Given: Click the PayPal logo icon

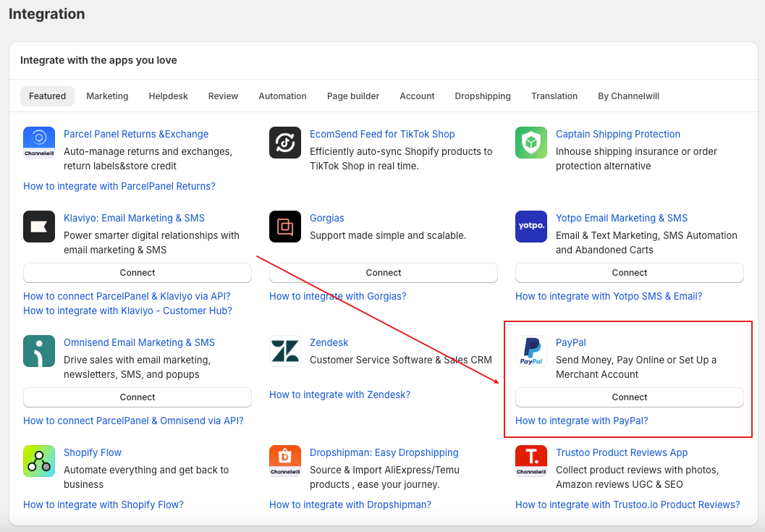Looking at the screenshot, I should point(531,351).
